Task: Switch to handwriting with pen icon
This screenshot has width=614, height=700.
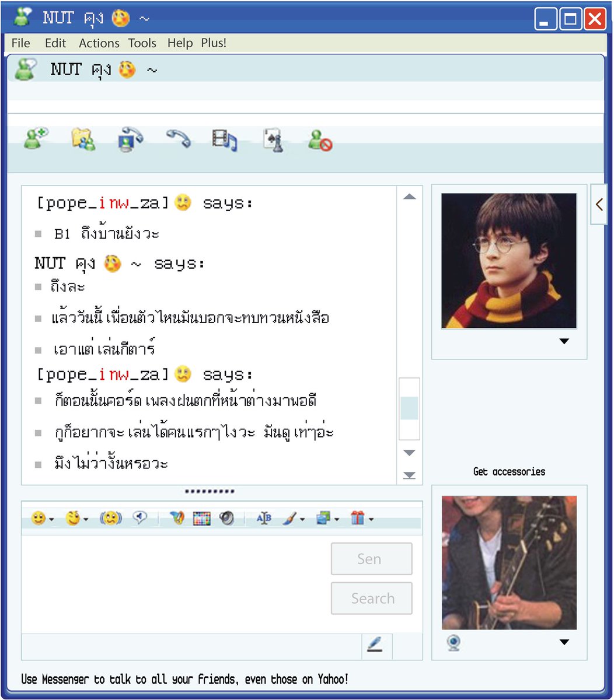Action: tap(375, 645)
